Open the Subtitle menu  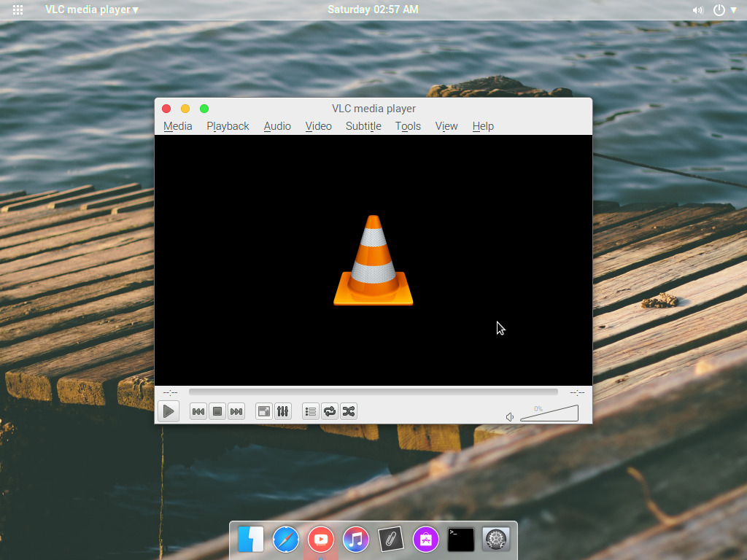click(363, 125)
